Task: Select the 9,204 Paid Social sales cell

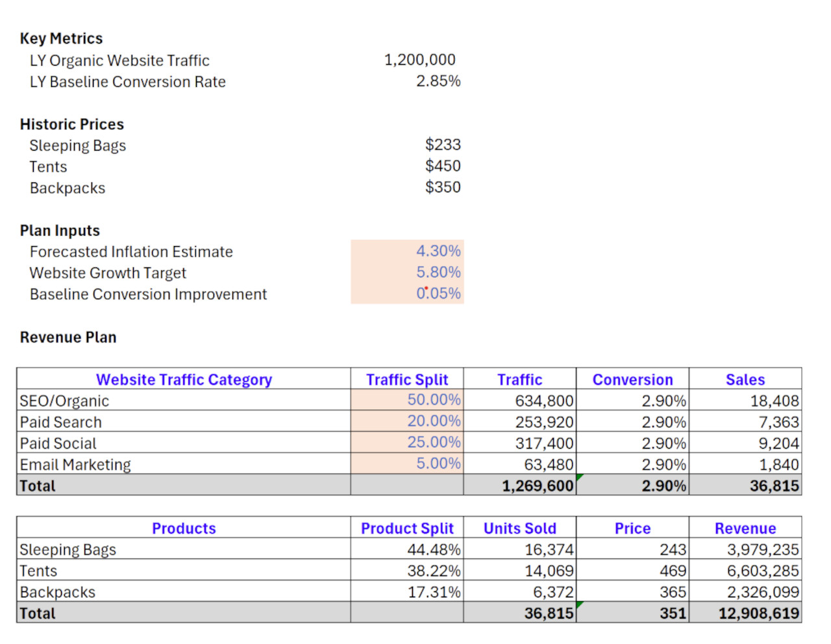Action: [745, 443]
